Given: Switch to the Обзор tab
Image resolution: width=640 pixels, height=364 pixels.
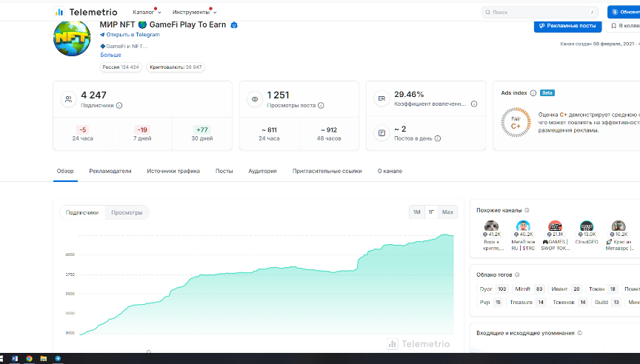Looking at the screenshot, I should pos(65,171).
